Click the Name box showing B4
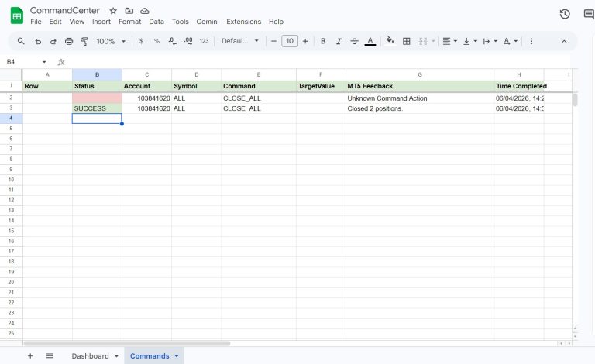The image size is (595, 364). 22,61
